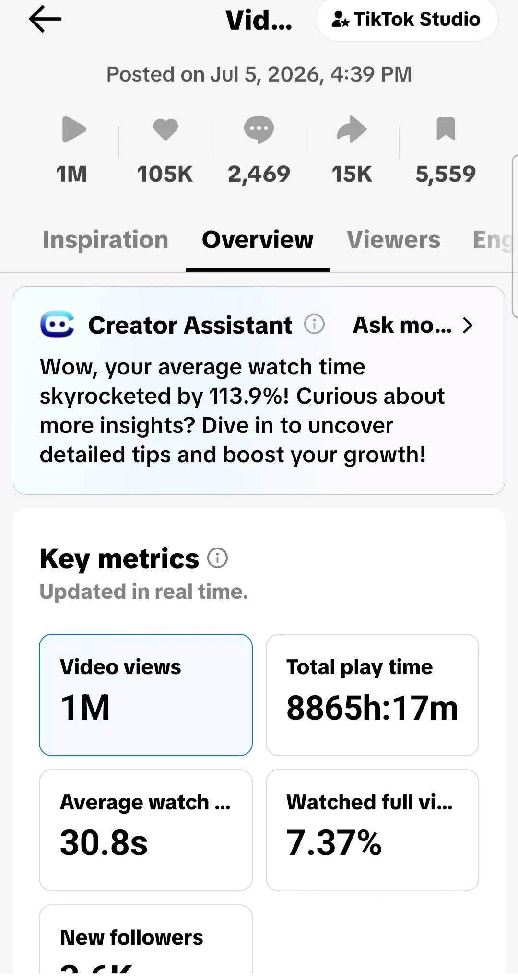Select the Overview tab
The image size is (518, 980).
258,239
